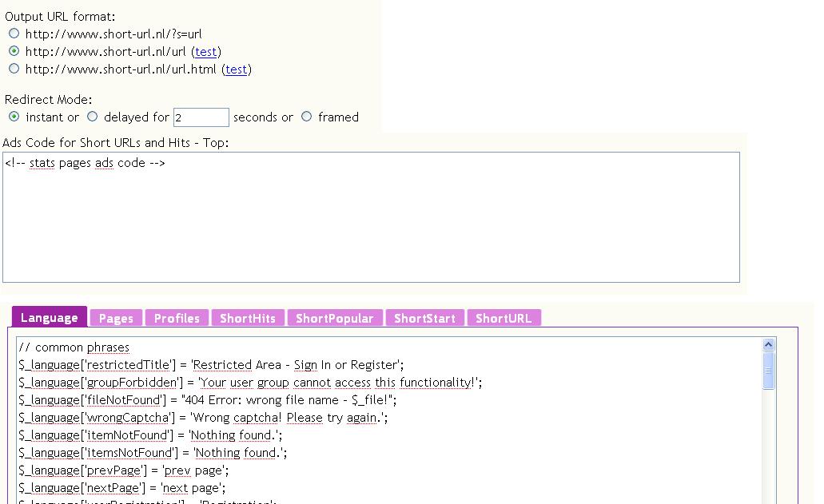Click the 'Redirect Mode:' label
Viewport: 824px width, 504px height.
pos(48,100)
